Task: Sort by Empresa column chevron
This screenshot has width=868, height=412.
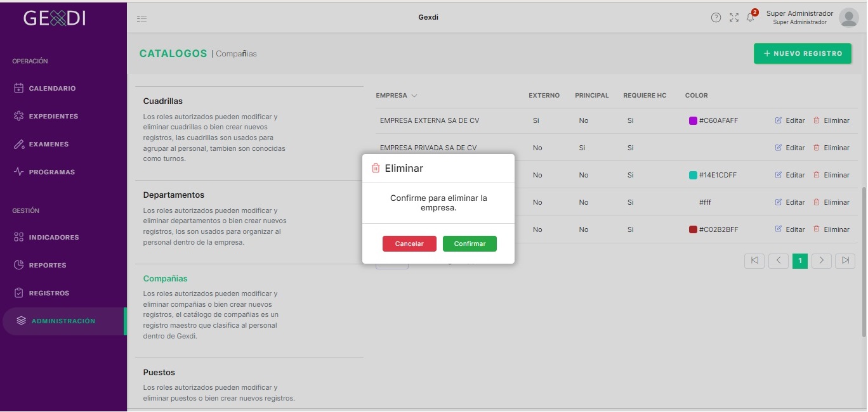Action: [414, 96]
